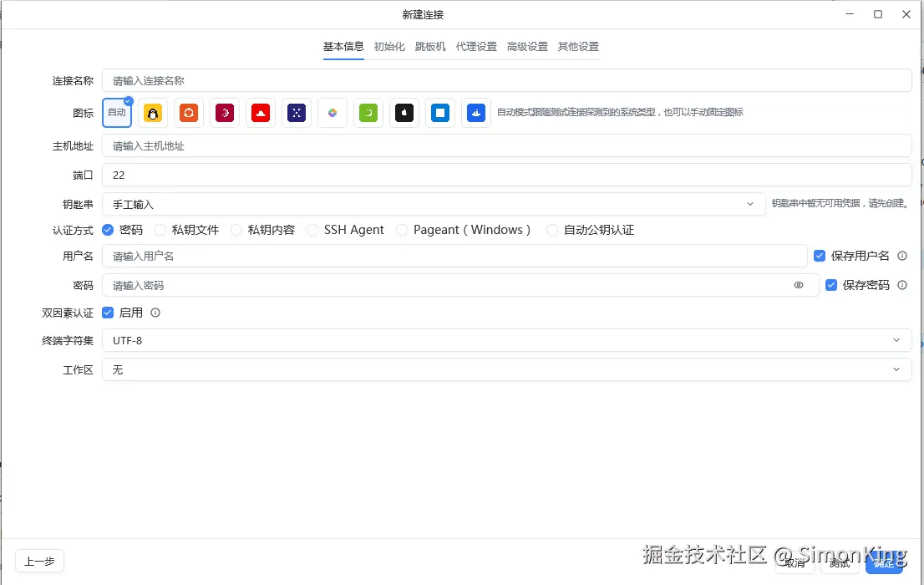The width and height of the screenshot is (924, 585).
Task: Disable 双因素认证 启用 checkbox
Action: tap(108, 313)
